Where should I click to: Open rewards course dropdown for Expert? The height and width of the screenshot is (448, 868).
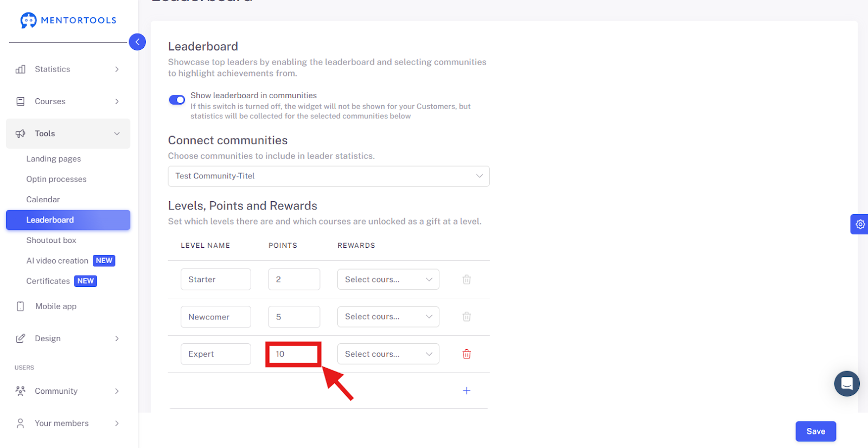pyautogui.click(x=388, y=354)
